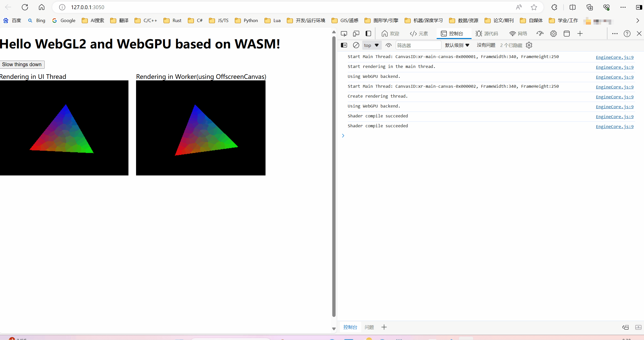Select the 问题 tab

tap(369, 327)
